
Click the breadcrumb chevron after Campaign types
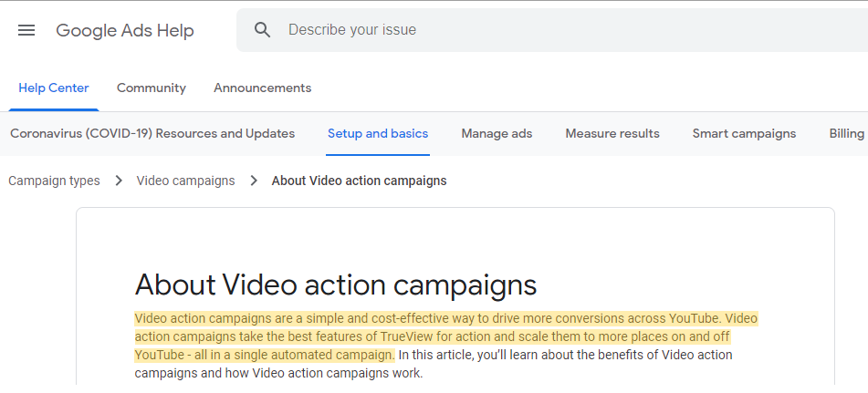(119, 181)
